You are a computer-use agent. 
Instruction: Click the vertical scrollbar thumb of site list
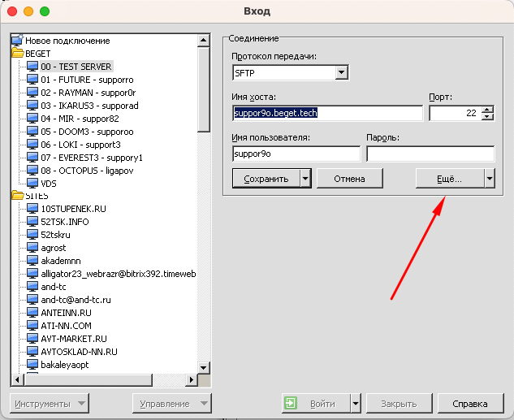tap(204, 89)
